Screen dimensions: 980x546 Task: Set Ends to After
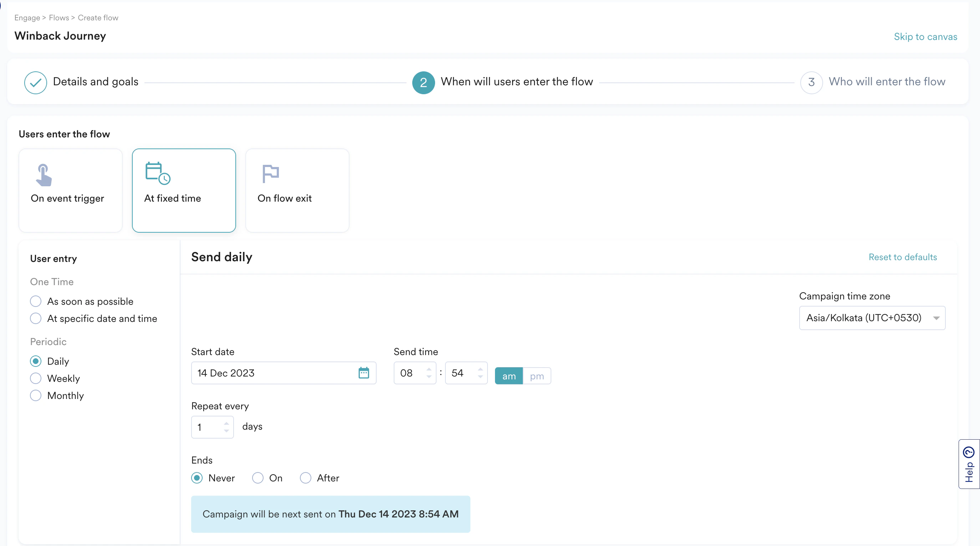coord(306,478)
